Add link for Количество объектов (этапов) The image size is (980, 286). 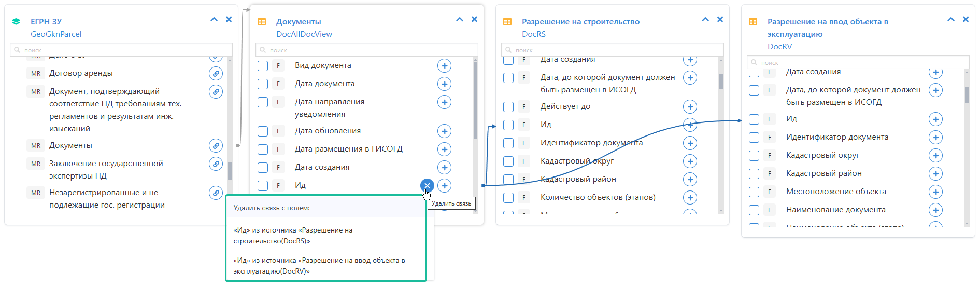point(690,197)
